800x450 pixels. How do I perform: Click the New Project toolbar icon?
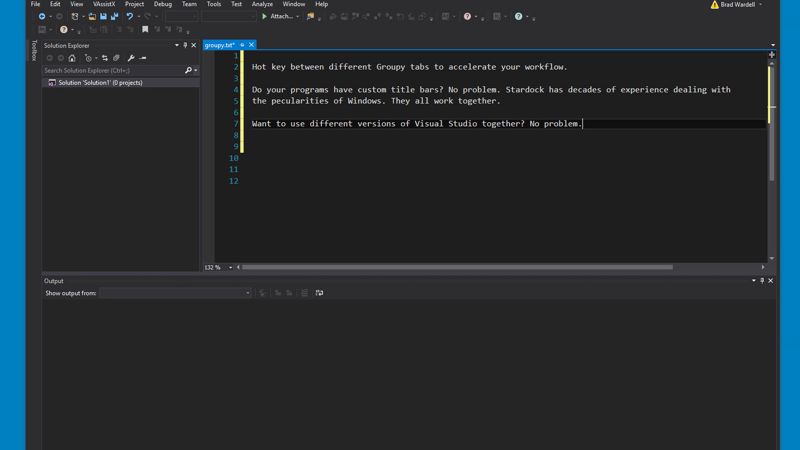74,16
